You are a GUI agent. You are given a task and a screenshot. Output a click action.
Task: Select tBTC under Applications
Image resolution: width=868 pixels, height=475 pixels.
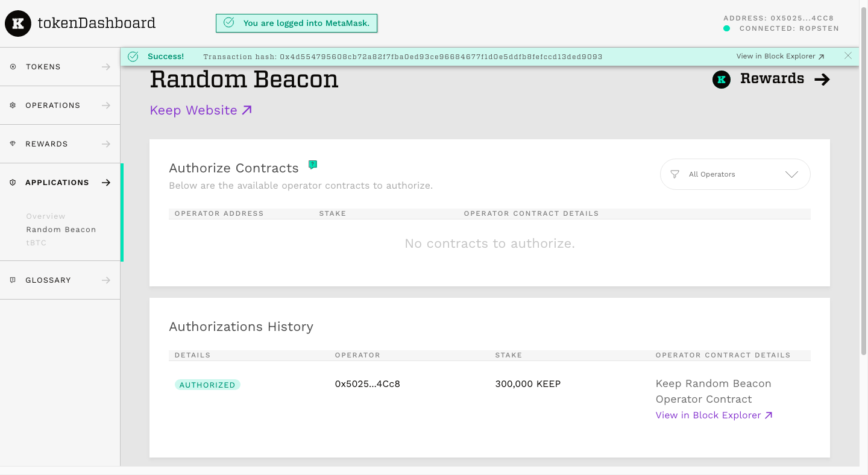point(36,243)
